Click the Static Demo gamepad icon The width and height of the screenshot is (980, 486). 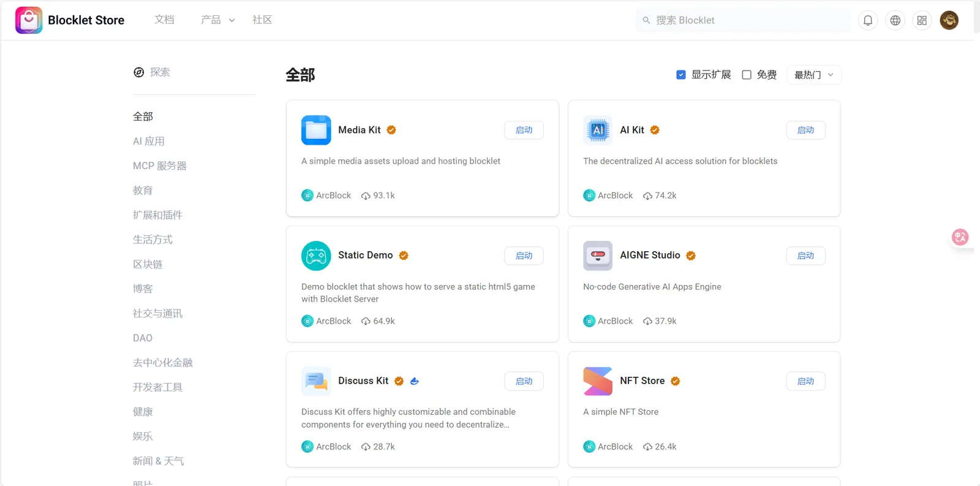coord(316,256)
